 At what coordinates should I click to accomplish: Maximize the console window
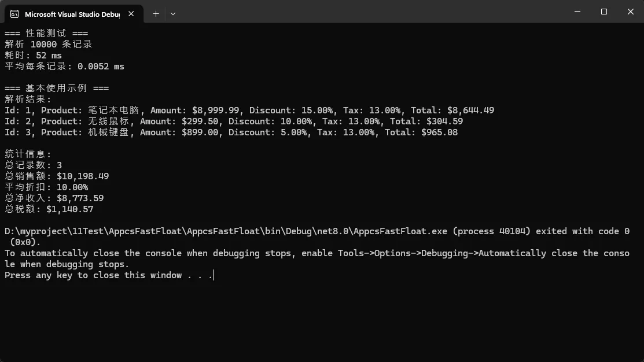coord(604,12)
